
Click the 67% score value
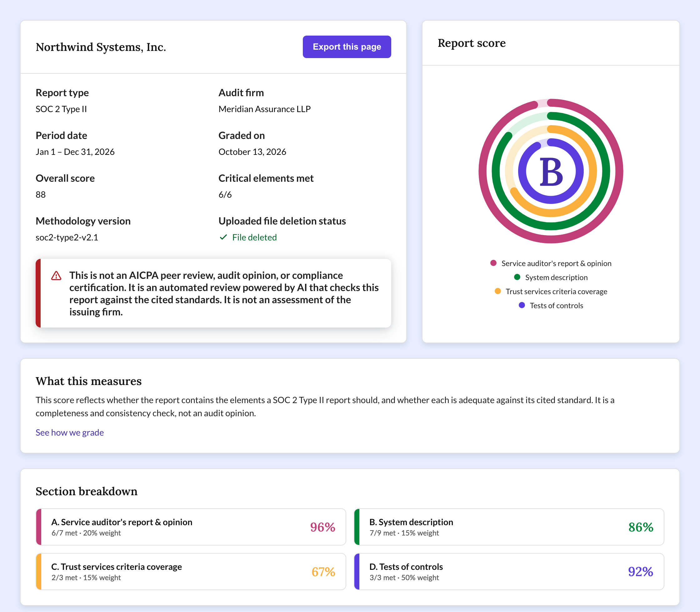(x=323, y=572)
